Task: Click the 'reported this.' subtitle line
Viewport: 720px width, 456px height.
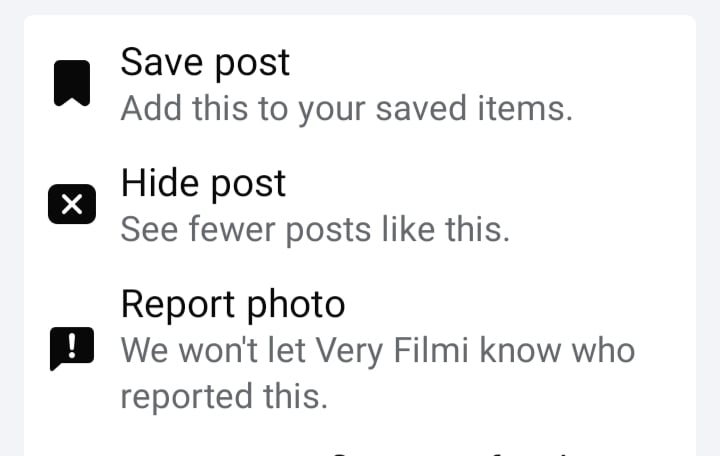Action: pyautogui.click(x=224, y=396)
